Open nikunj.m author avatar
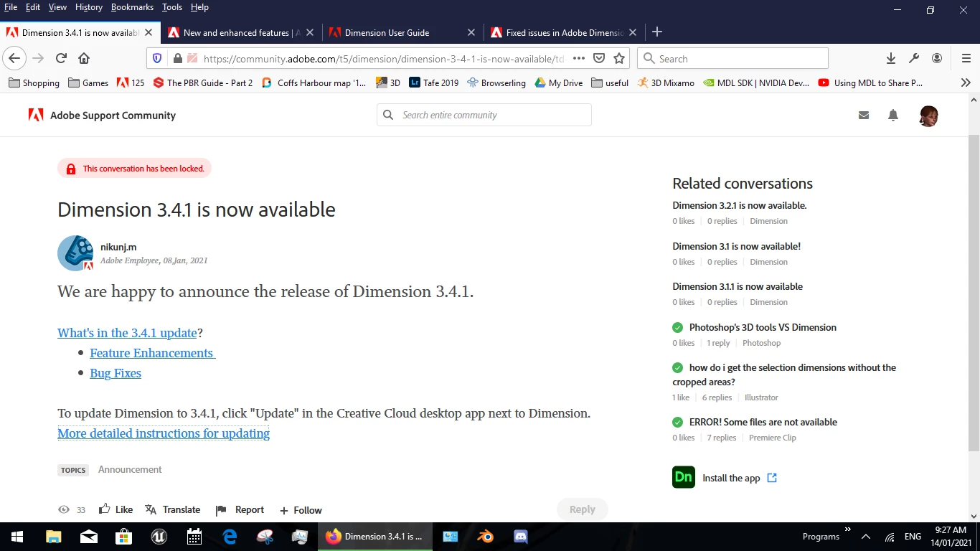 click(75, 253)
